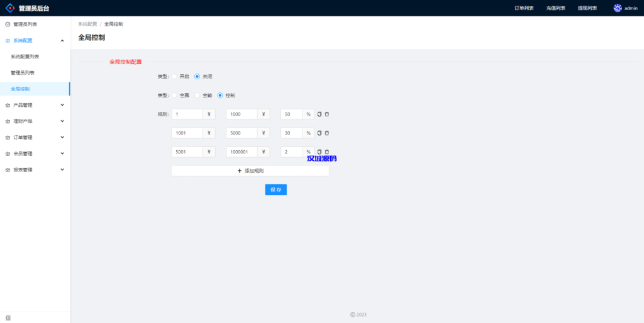This screenshot has height=323, width=644.
Task: Delete the second rule row (1001–5000)
Action: pos(327,133)
